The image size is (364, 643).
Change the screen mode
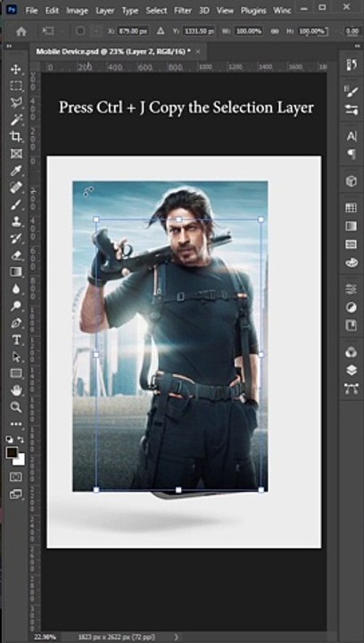pyautogui.click(x=16, y=494)
